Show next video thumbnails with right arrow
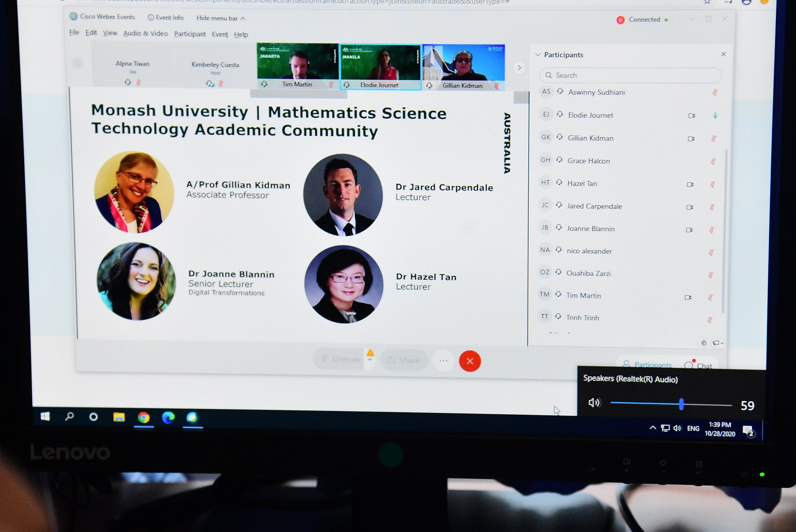Viewport: 796px width, 532px height. (x=519, y=68)
